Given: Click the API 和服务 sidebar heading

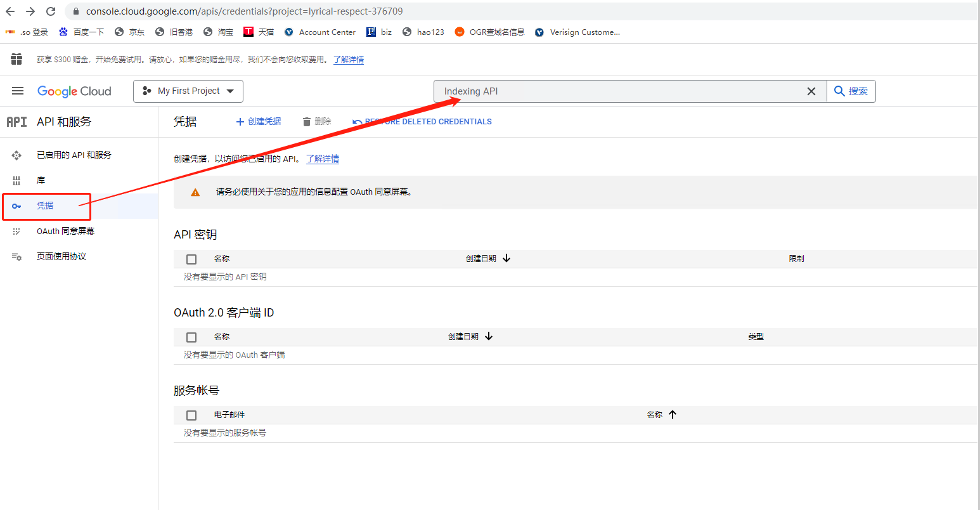Looking at the screenshot, I should tap(64, 122).
